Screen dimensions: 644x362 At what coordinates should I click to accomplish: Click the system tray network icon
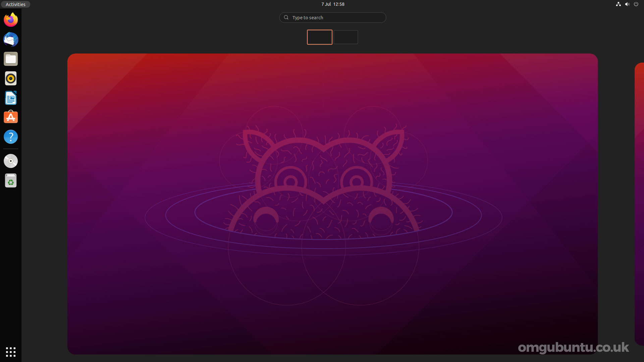tap(619, 4)
